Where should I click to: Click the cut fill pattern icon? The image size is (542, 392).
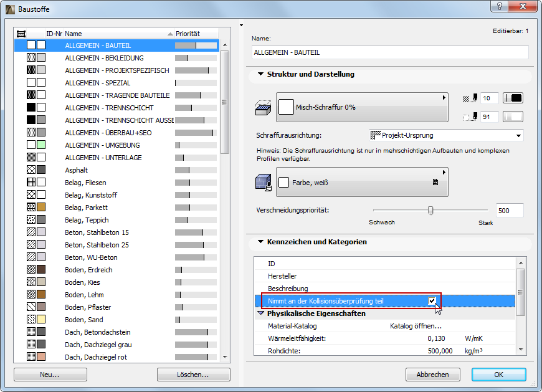pos(263,108)
